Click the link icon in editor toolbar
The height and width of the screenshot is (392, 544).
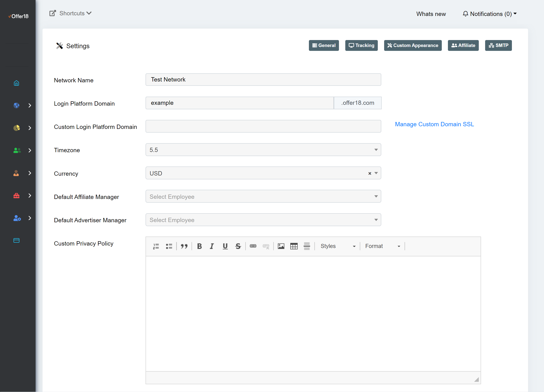point(253,246)
